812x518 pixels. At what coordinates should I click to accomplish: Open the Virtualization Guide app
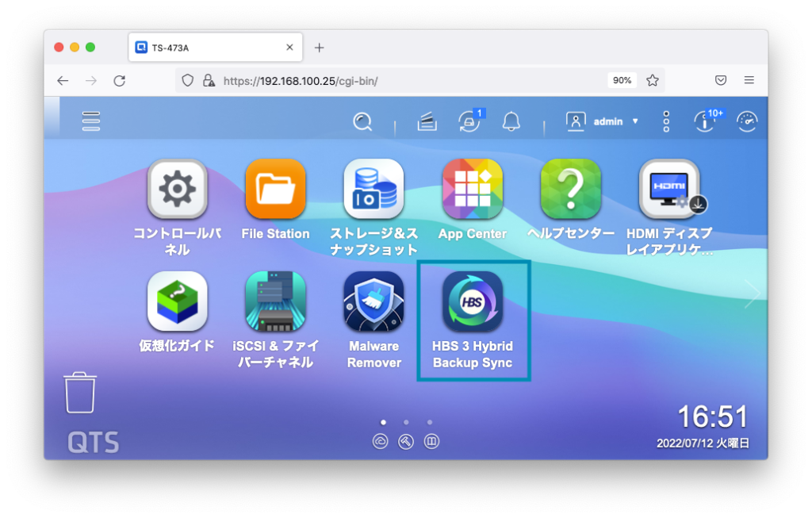(x=177, y=301)
